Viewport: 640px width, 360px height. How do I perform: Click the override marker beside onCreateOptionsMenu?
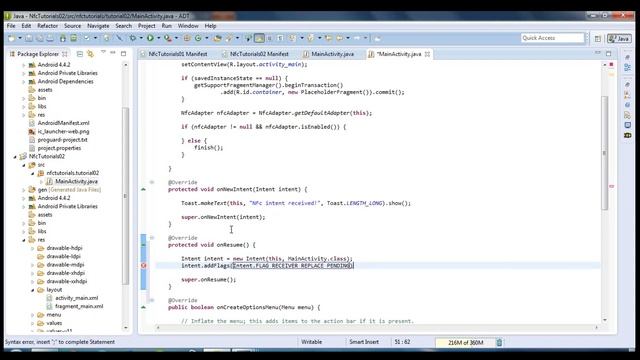(143, 307)
